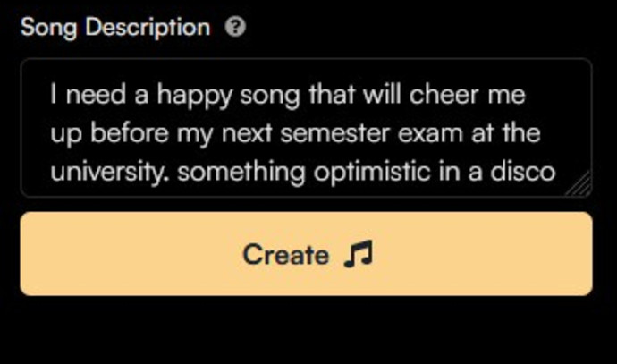This screenshot has width=617, height=364.
Task: Click the Create button
Action: (x=306, y=254)
